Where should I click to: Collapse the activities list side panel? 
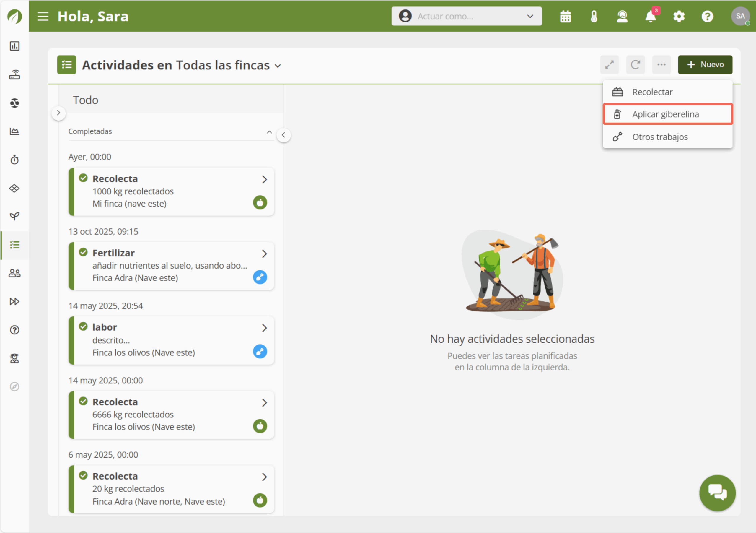tap(283, 135)
